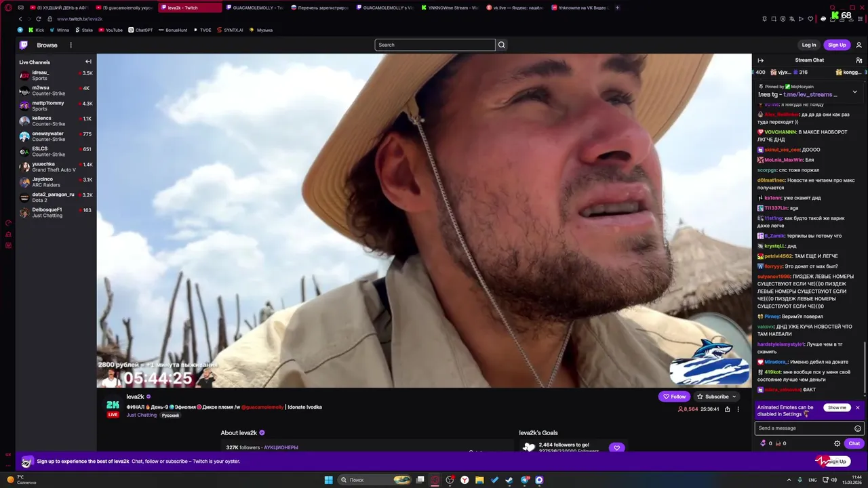
Task: Open the chat community users icon
Action: pyautogui.click(x=859, y=60)
